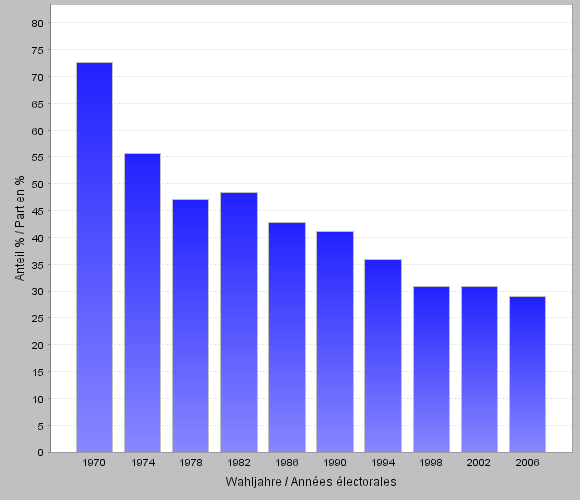Click the 1990 x-axis year label
The width and height of the screenshot is (580, 500).
click(335, 463)
